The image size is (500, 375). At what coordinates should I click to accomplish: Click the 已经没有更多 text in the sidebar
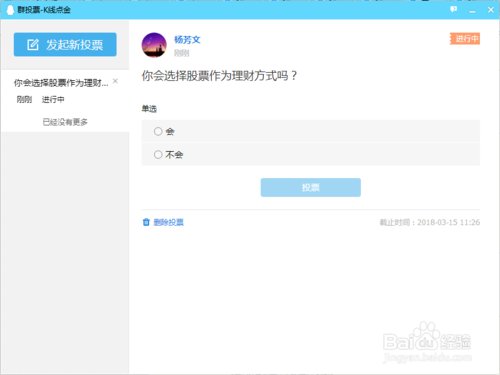65,122
